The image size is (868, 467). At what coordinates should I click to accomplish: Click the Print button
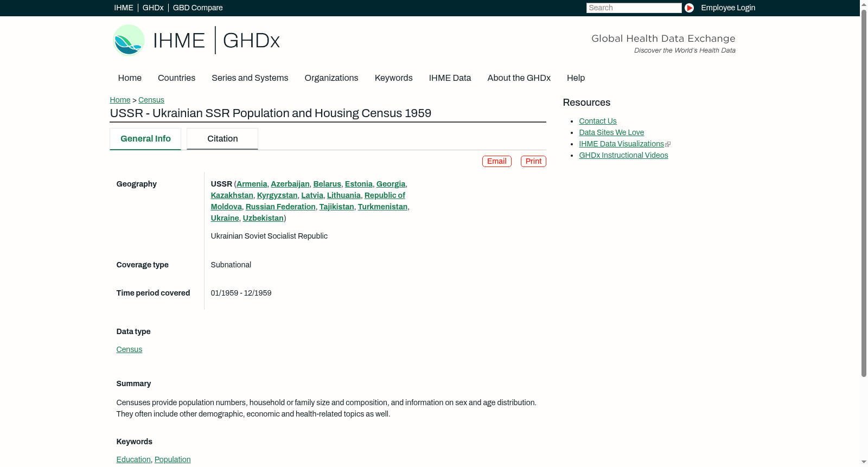coord(533,161)
